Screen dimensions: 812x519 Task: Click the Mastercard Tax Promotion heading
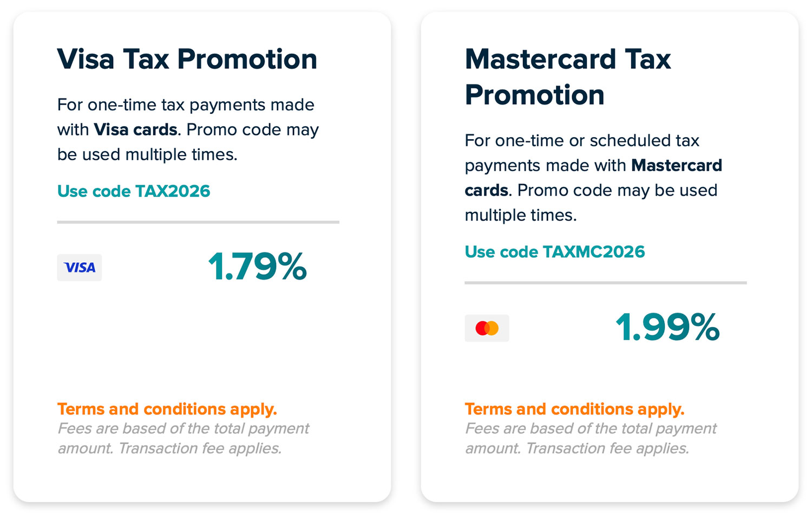[x=567, y=77]
